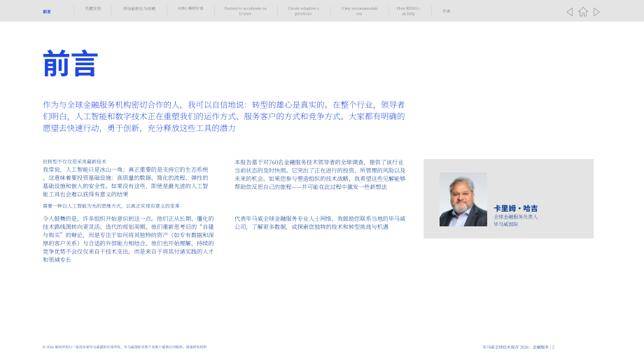The image size is (644, 363).
Task: Open the Partner to accelerate outcomes tab
Action: 246,11
